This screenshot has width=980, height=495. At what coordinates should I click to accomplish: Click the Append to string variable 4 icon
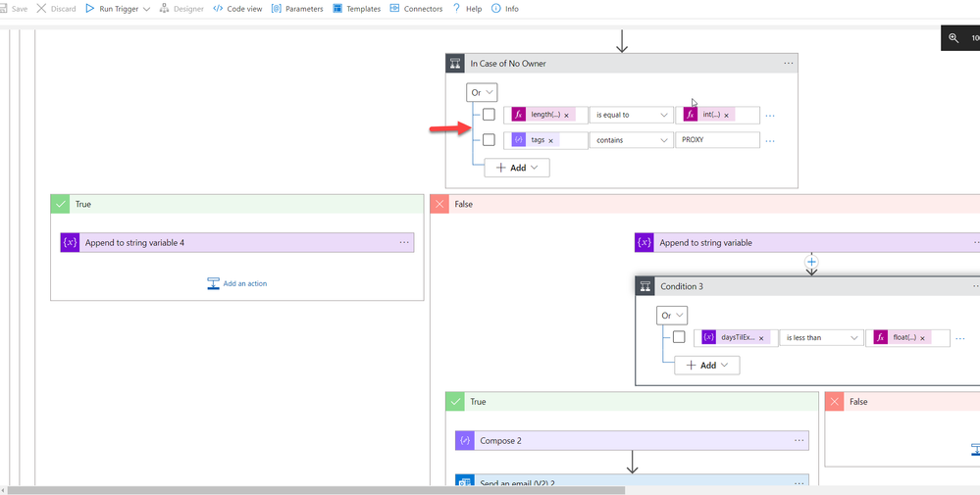(x=70, y=243)
